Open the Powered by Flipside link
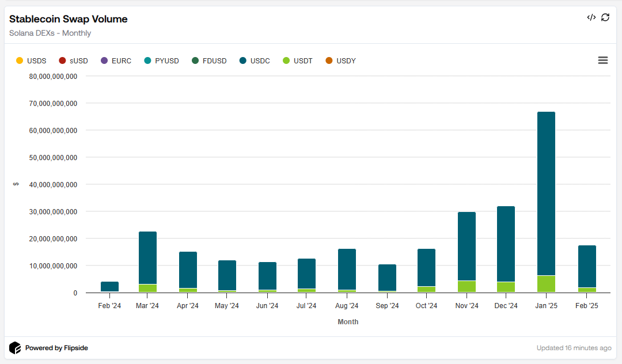 coord(56,348)
